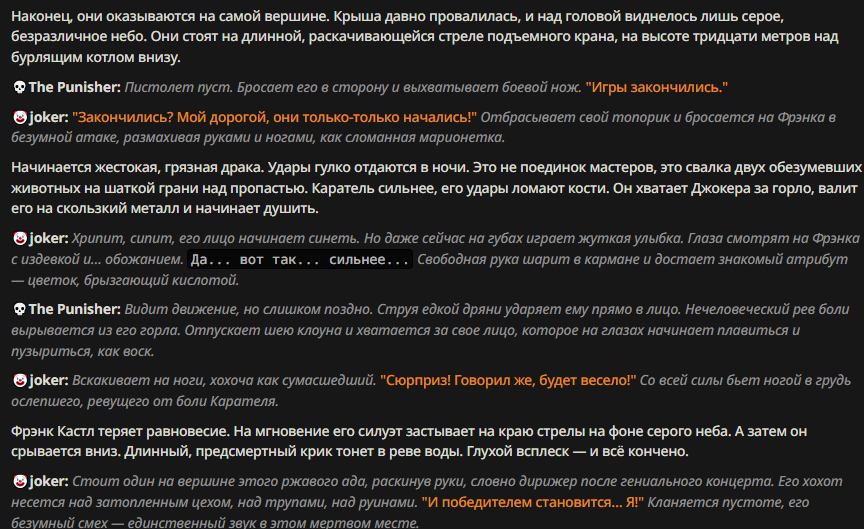Click "joker:" name before "Стоит один на вершине"

pyautogui.click(x=48, y=481)
